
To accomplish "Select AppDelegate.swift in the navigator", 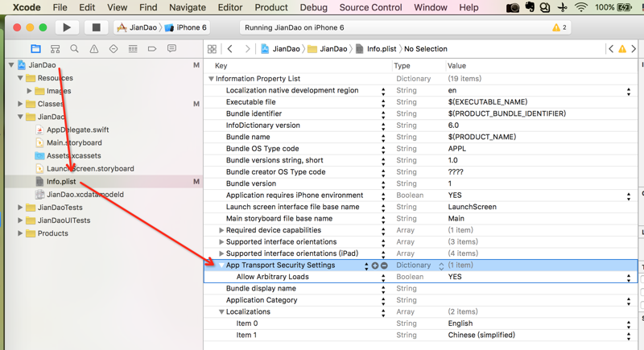I will [x=77, y=130].
